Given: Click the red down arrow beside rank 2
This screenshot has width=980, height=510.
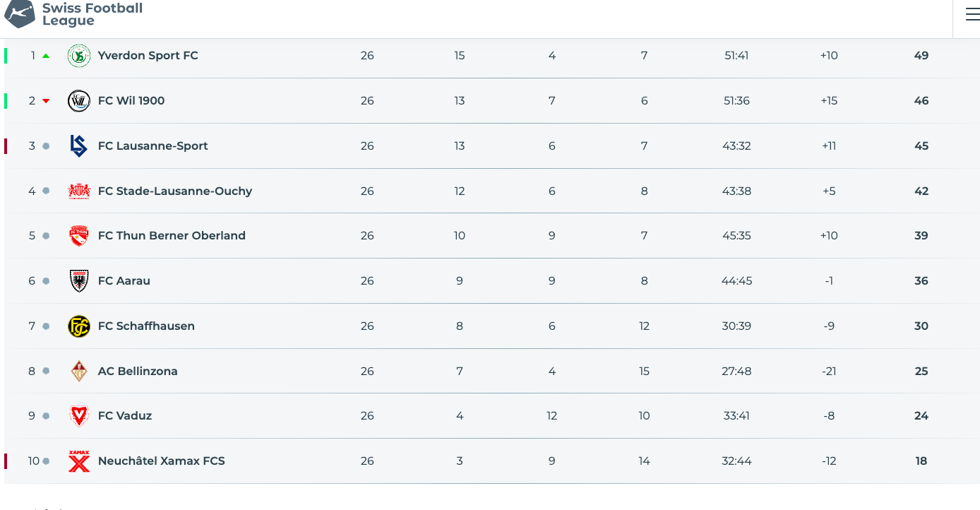Looking at the screenshot, I should click(x=46, y=101).
